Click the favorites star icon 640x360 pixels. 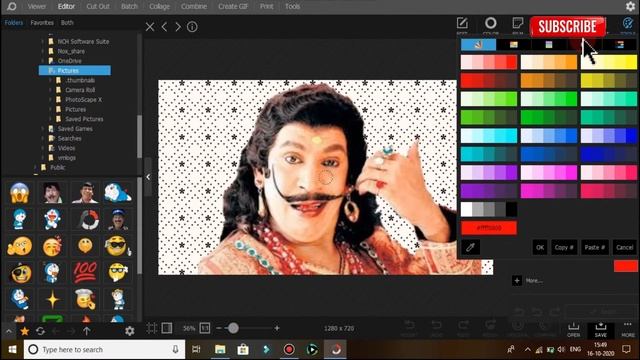pyautogui.click(x=24, y=331)
